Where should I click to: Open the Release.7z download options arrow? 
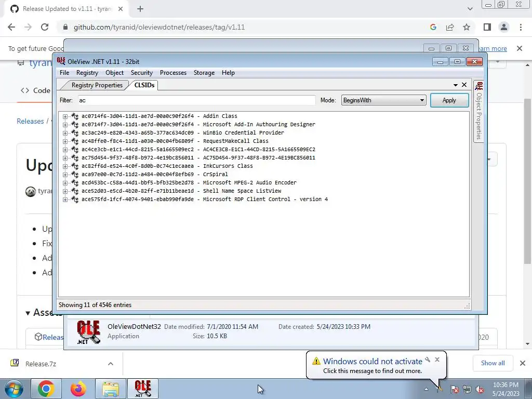pos(111,364)
